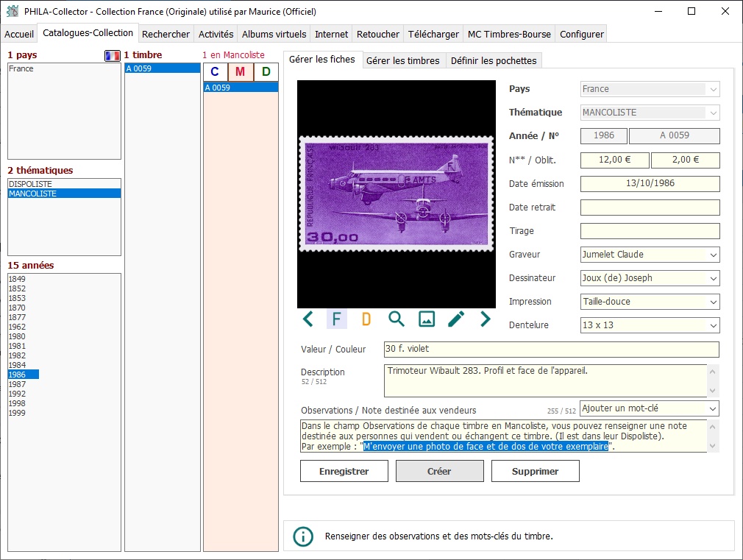Click Description scrollbar down arrow
This screenshot has height=560, width=743.
pos(713,391)
